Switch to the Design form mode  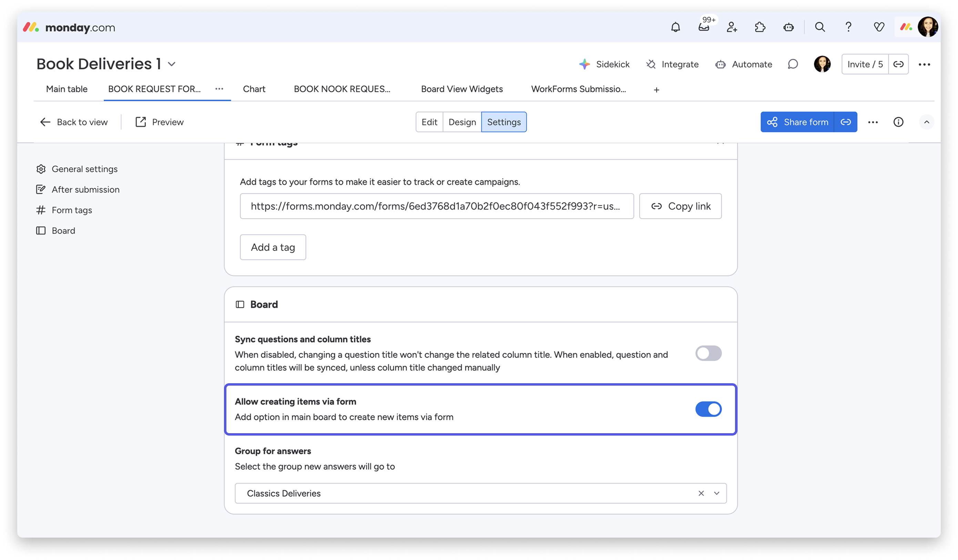pos(462,122)
